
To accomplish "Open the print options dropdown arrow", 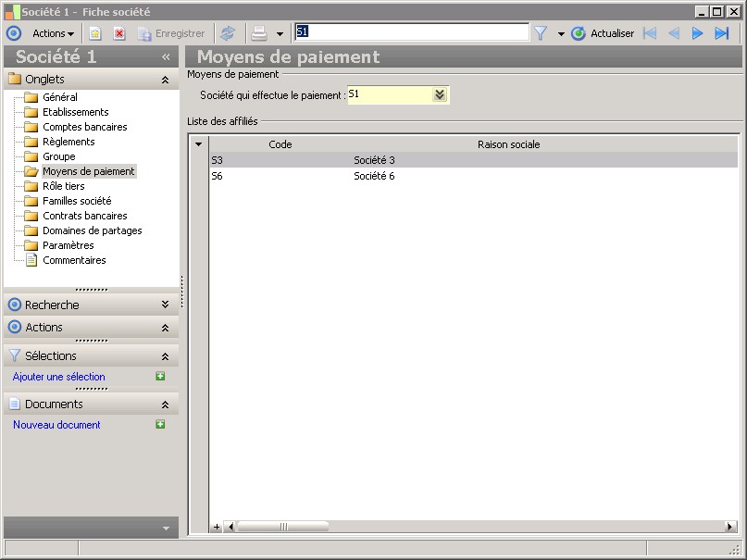I will coord(280,34).
